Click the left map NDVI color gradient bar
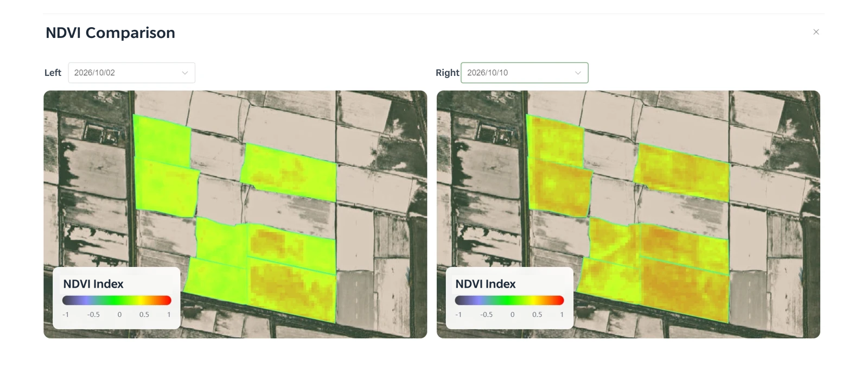This screenshot has width=868, height=382. [117, 300]
